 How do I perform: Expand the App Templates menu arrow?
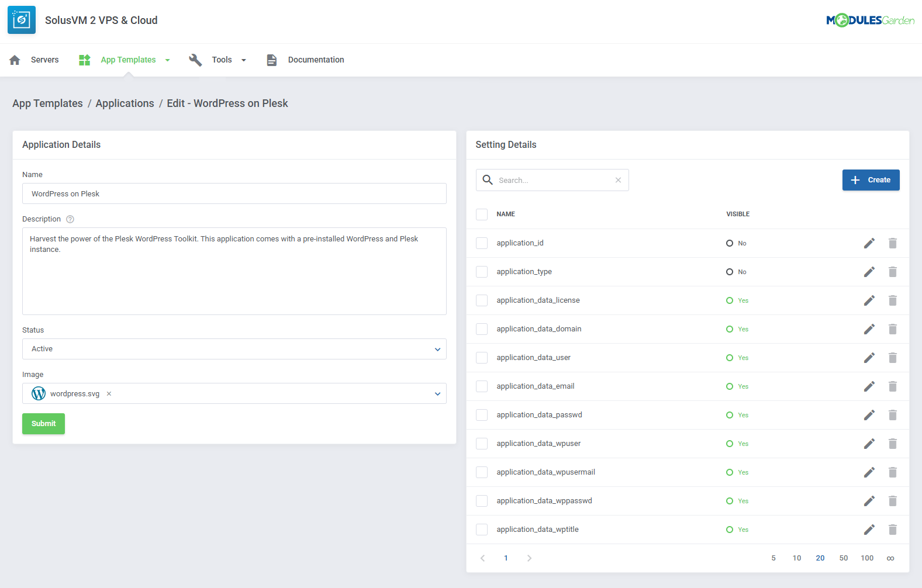[x=168, y=60]
